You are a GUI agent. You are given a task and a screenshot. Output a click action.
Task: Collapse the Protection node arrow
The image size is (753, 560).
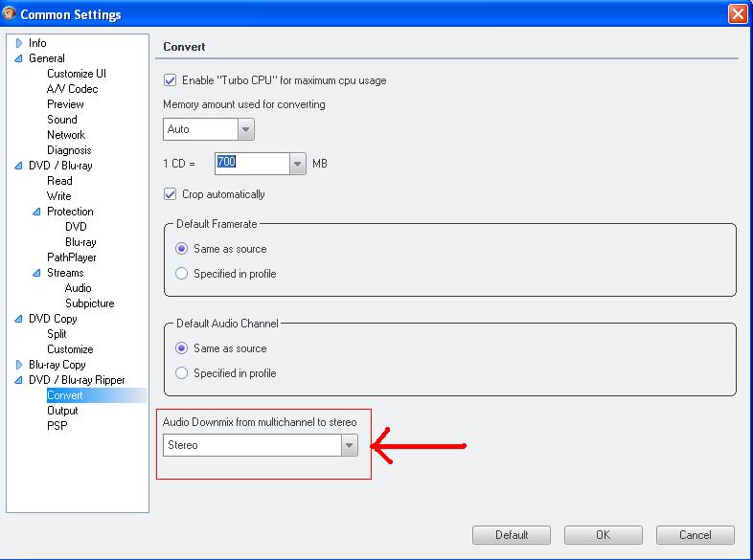click(x=36, y=212)
